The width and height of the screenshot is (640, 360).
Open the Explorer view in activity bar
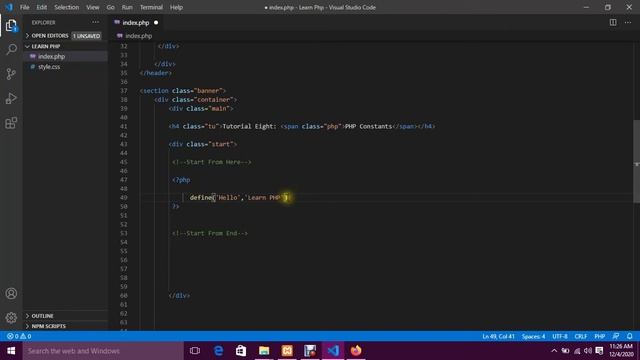[11, 26]
